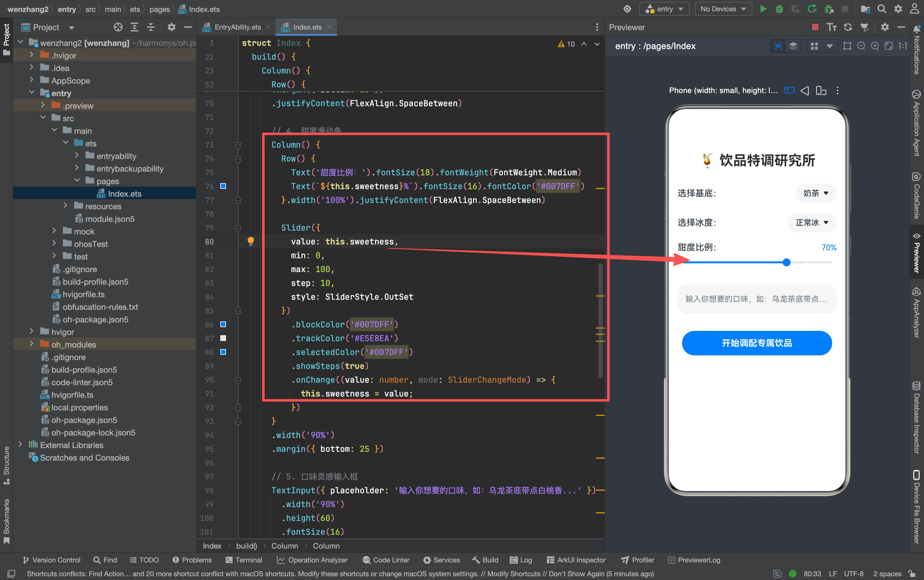Click blue color swatch on line 76
Viewport: 924px width, 580px height.
[223, 186]
